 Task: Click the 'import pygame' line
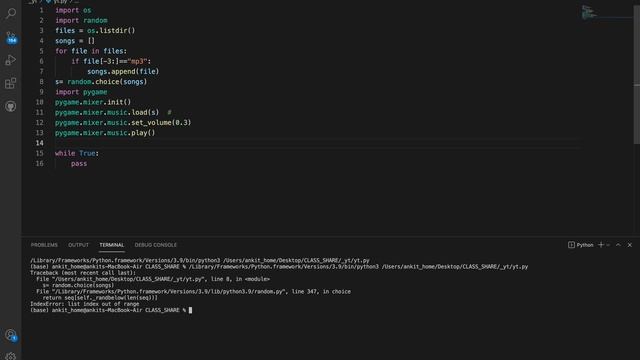click(x=81, y=92)
